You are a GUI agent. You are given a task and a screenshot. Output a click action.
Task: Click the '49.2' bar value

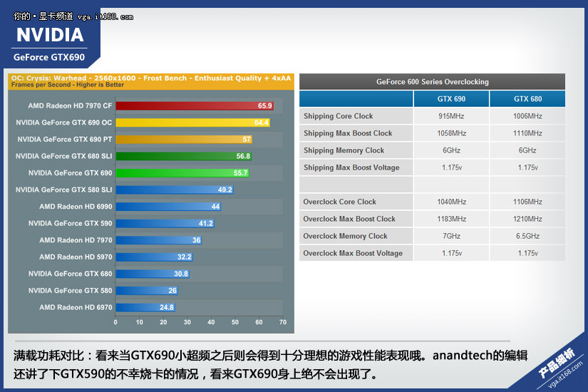(x=225, y=190)
